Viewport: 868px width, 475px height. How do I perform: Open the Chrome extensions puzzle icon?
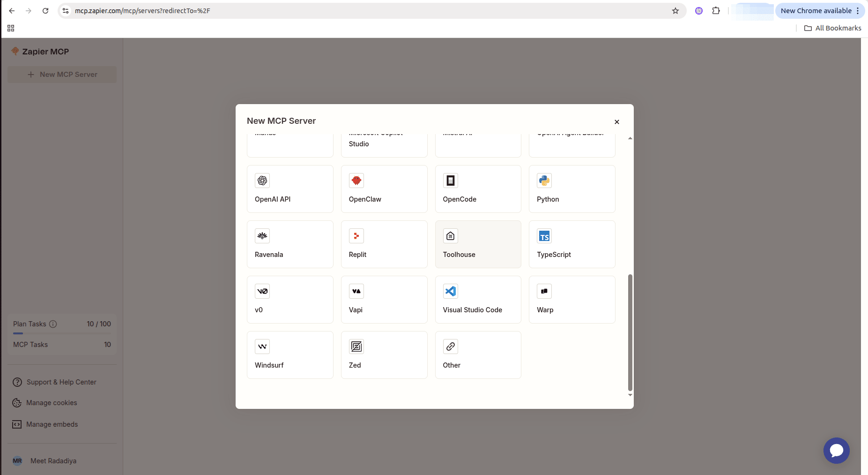tap(716, 11)
